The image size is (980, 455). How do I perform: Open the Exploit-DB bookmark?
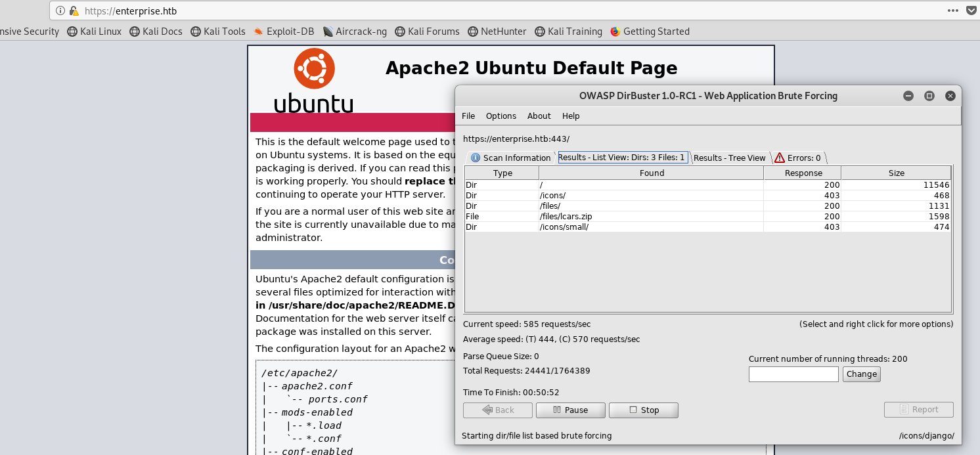[x=284, y=32]
